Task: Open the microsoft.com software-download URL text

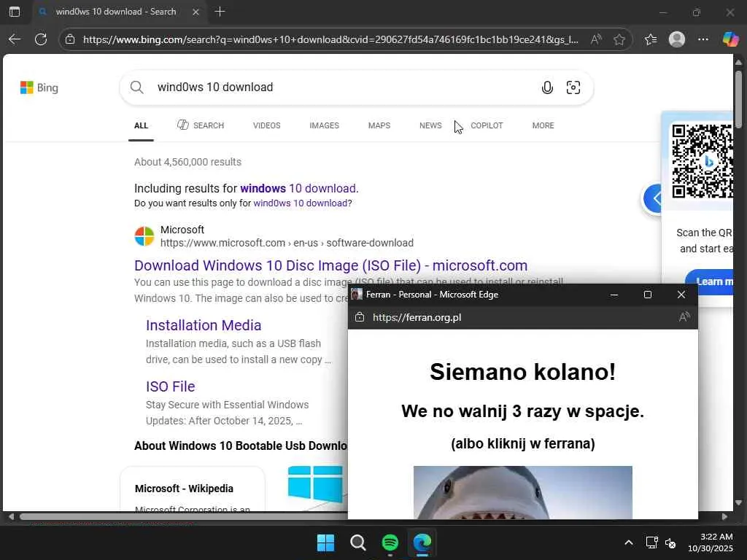Action: pyautogui.click(x=287, y=243)
